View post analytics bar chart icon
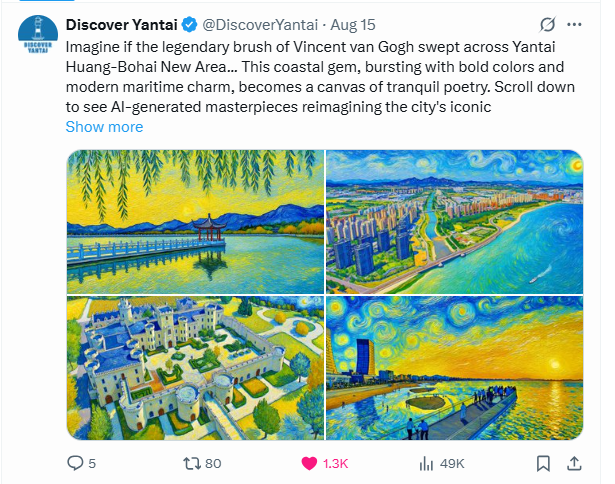Viewport: 615px width, 484px height. 426,463
